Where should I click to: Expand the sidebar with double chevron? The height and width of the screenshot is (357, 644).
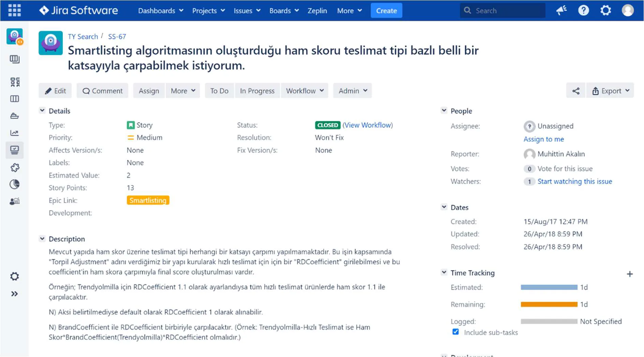[x=15, y=294]
